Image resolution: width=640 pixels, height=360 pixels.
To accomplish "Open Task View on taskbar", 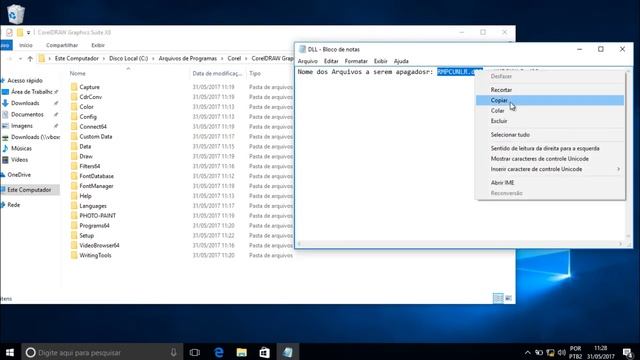I will (x=195, y=352).
